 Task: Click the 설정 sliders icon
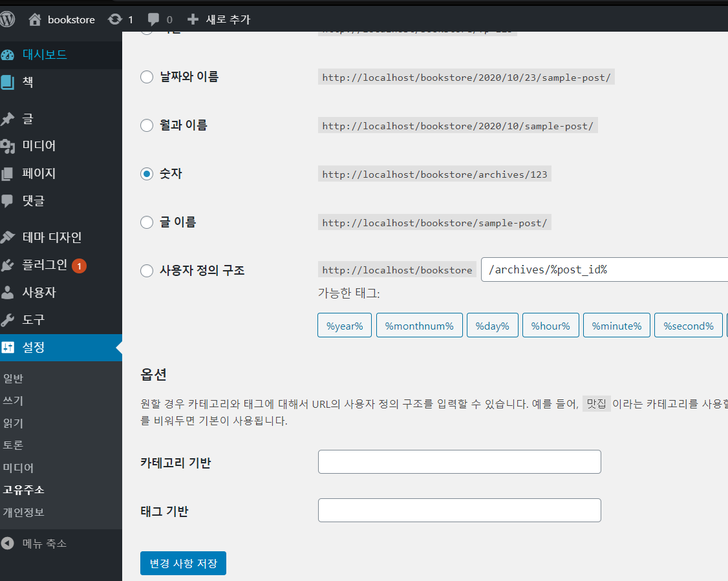pyautogui.click(x=7, y=347)
